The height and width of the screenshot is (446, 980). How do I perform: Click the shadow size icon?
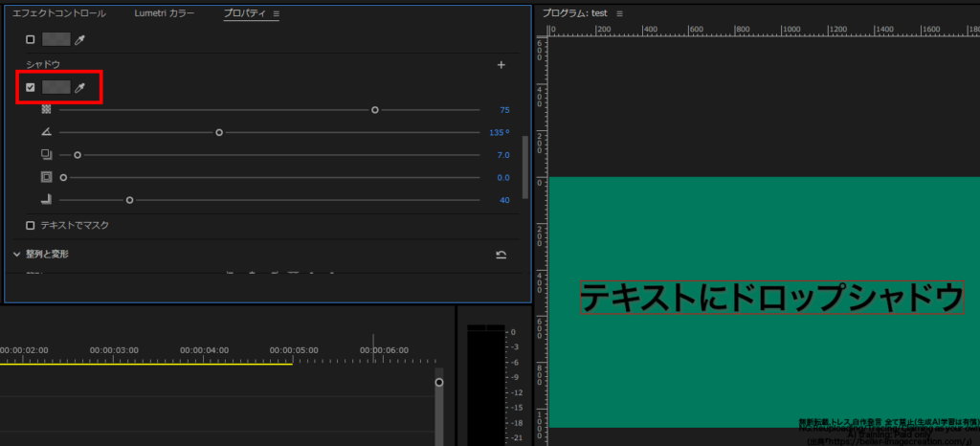tap(46, 177)
